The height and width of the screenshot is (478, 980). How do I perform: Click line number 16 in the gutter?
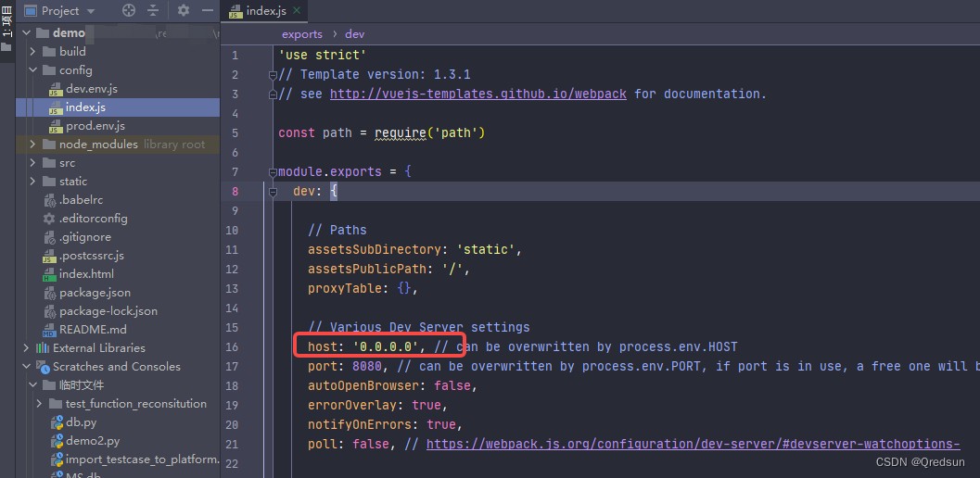[x=231, y=346]
